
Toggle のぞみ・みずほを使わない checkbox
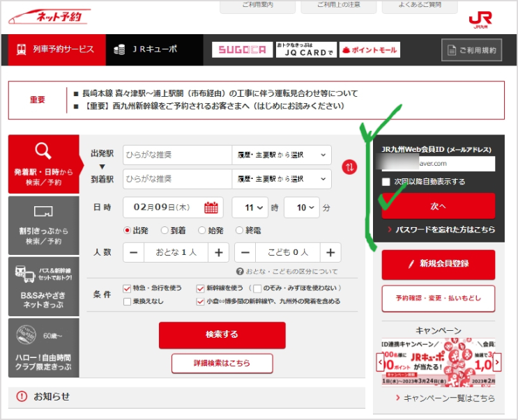[x=257, y=288]
